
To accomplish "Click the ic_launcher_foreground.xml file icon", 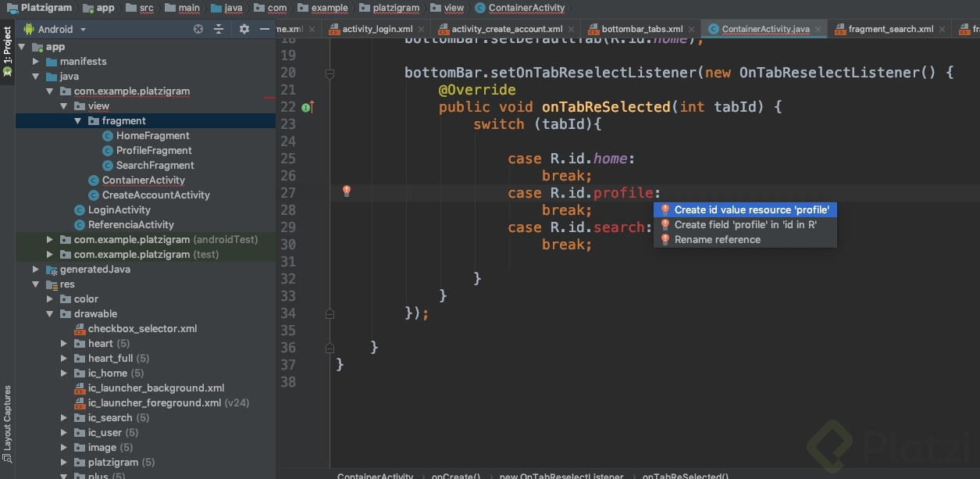I will [x=80, y=403].
